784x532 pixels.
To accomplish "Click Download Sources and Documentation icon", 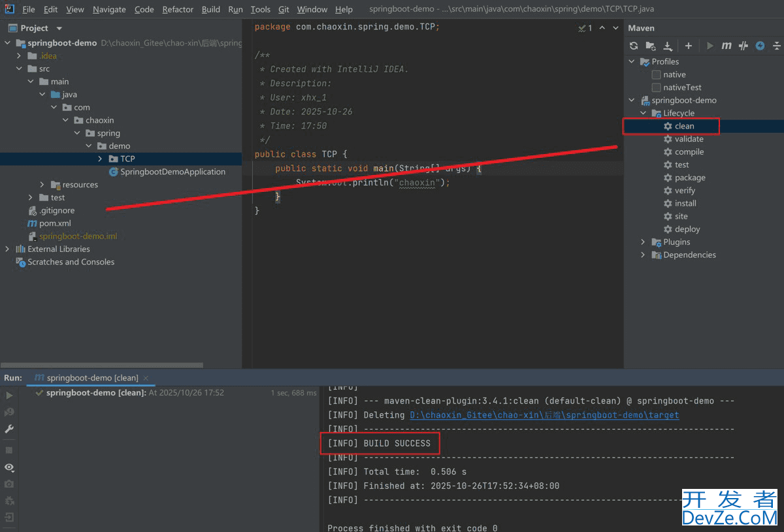I will point(668,46).
